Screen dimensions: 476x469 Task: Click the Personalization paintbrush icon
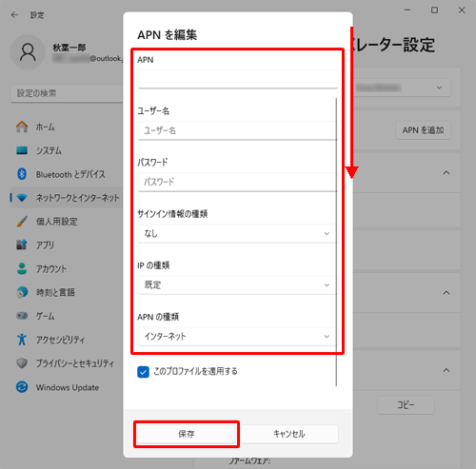(x=22, y=222)
